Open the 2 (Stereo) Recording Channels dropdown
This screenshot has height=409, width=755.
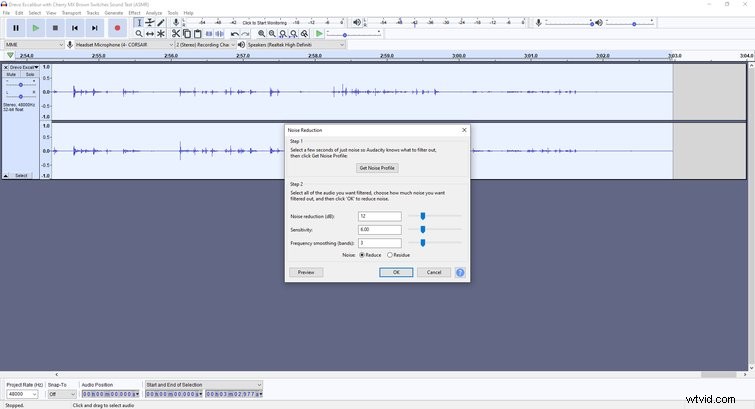point(205,44)
